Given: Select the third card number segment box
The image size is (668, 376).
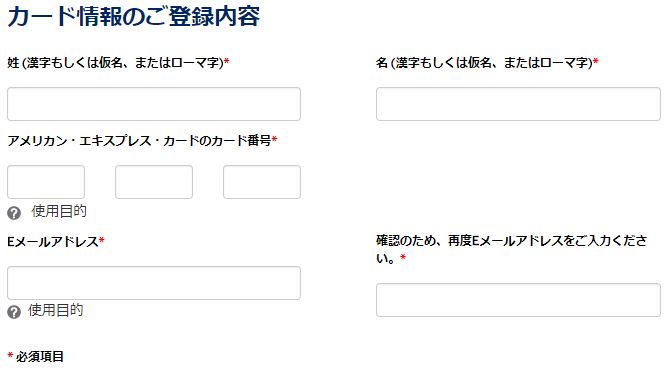Looking at the screenshot, I should click(x=262, y=182).
